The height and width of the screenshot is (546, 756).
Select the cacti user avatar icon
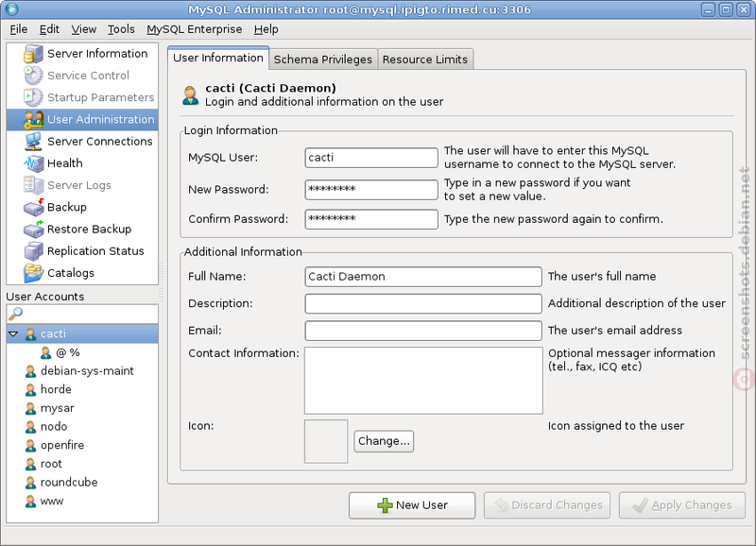tap(30, 334)
